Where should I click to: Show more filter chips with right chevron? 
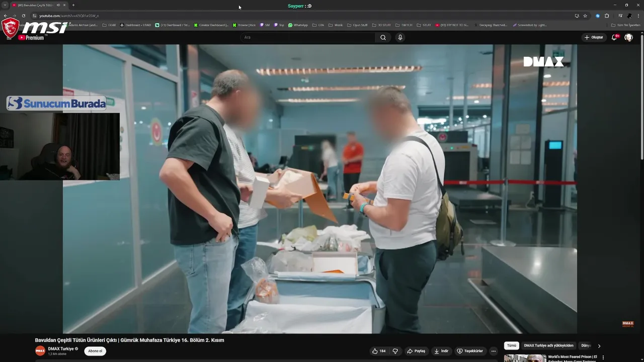point(599,346)
